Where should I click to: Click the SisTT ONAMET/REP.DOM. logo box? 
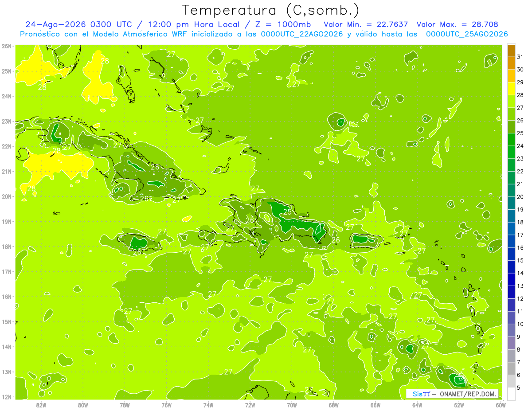[x=452, y=394]
